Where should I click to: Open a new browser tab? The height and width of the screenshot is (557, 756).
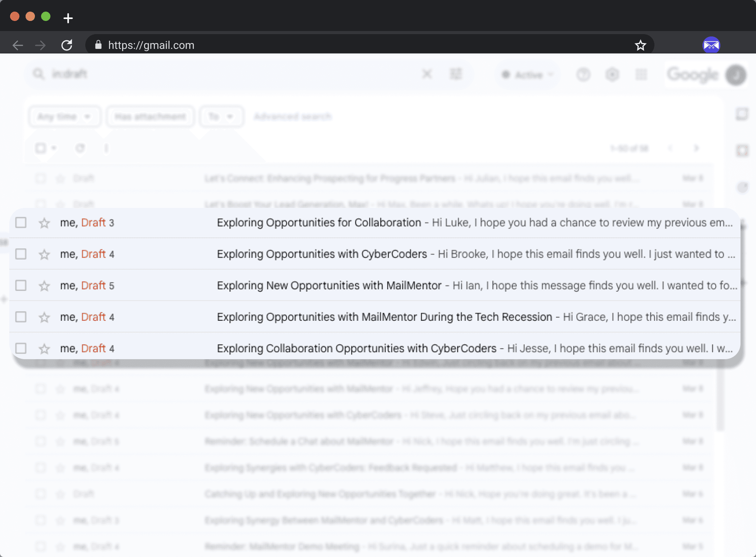tap(68, 18)
